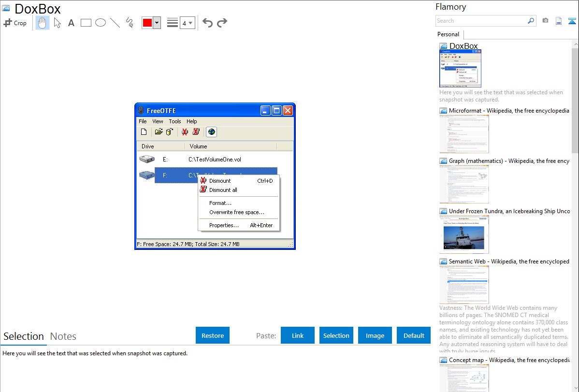This screenshot has width=579, height=392.
Task: Select the C:\TestVolumeOne.vol volume entry
Action: [x=215, y=159]
